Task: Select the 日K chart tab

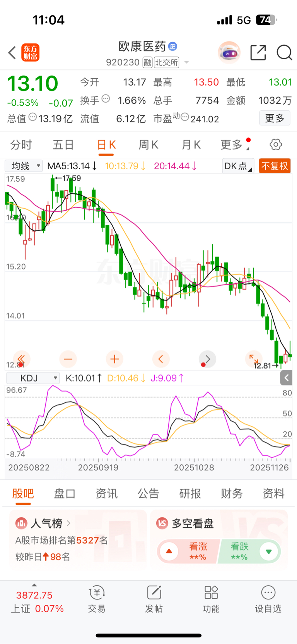Action: 106,145
